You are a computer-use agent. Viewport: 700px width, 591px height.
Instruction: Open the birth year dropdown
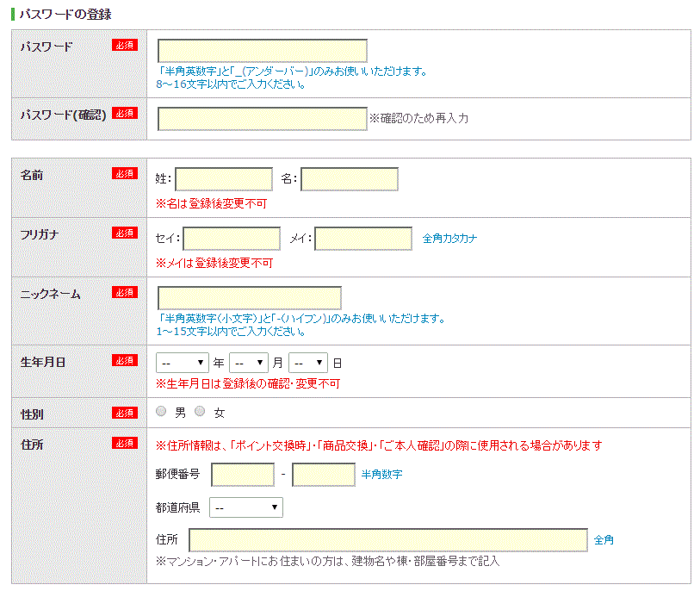tap(182, 362)
